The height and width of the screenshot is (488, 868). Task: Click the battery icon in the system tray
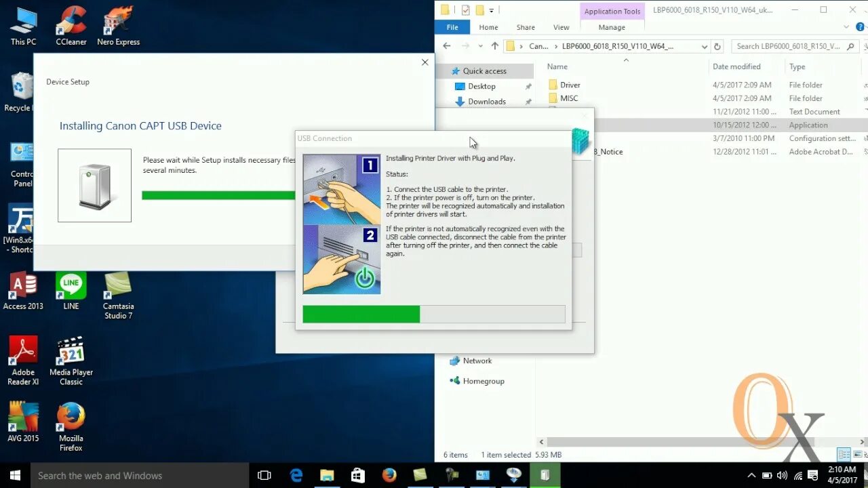[x=767, y=476]
